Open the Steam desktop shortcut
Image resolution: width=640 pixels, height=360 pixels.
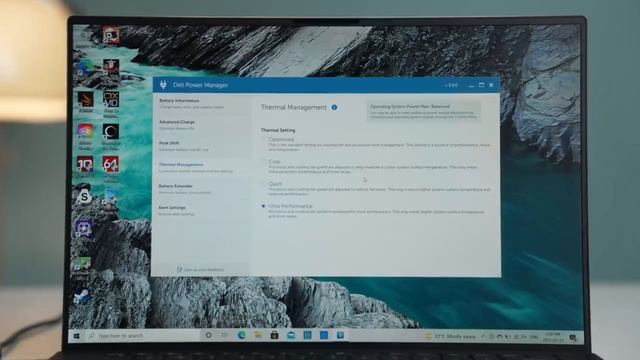[x=82, y=297]
